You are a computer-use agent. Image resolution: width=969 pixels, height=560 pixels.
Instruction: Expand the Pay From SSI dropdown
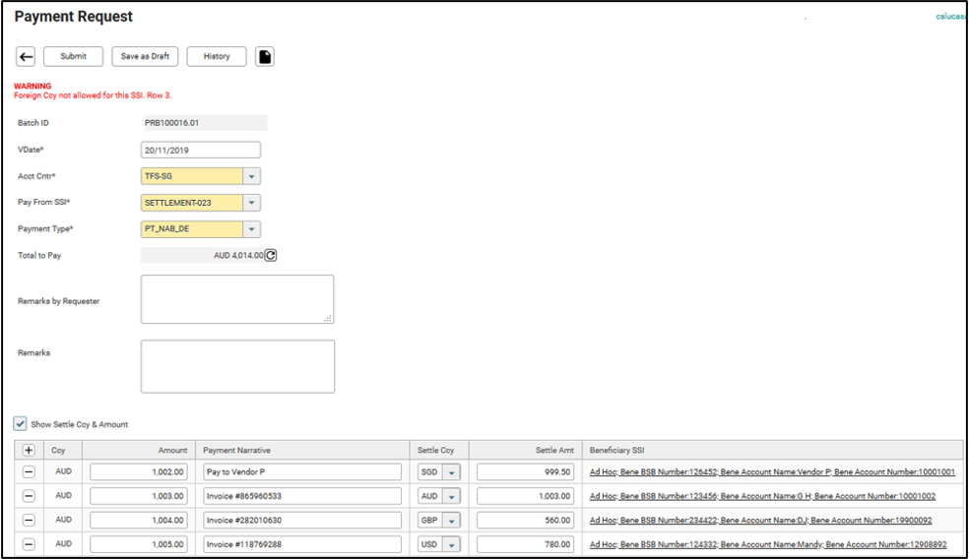tap(252, 203)
